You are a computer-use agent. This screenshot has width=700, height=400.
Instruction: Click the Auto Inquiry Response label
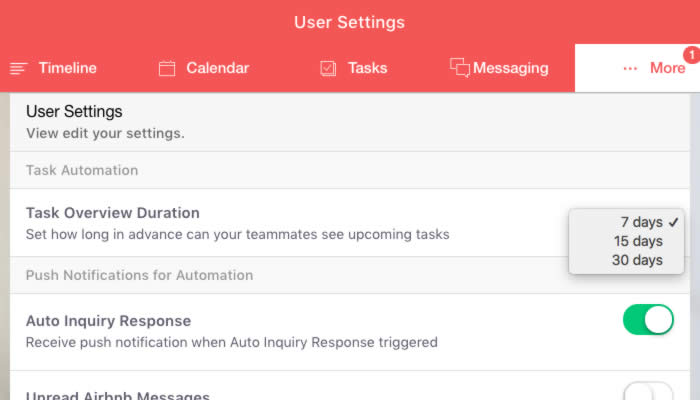tap(108, 321)
